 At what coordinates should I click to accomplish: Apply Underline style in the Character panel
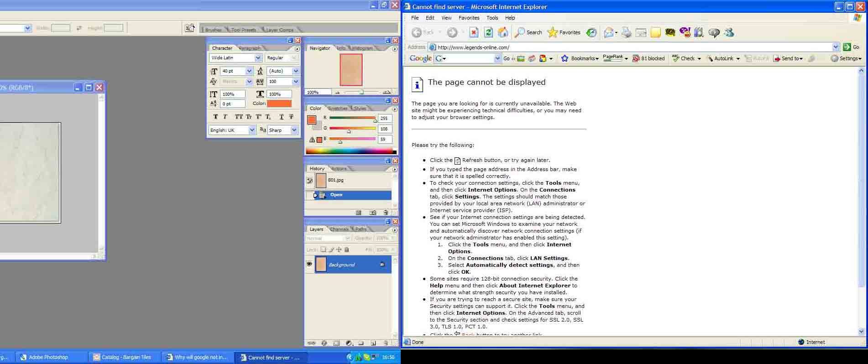point(281,117)
